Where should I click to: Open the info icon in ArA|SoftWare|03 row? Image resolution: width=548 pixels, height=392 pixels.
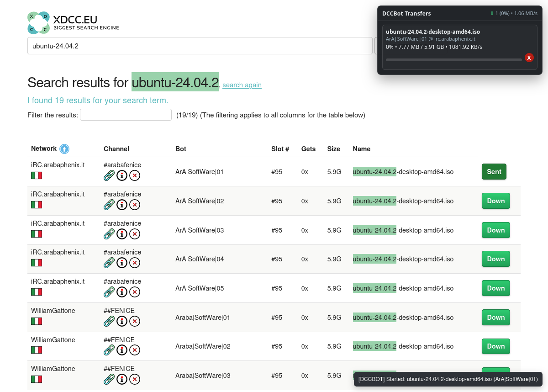(122, 234)
